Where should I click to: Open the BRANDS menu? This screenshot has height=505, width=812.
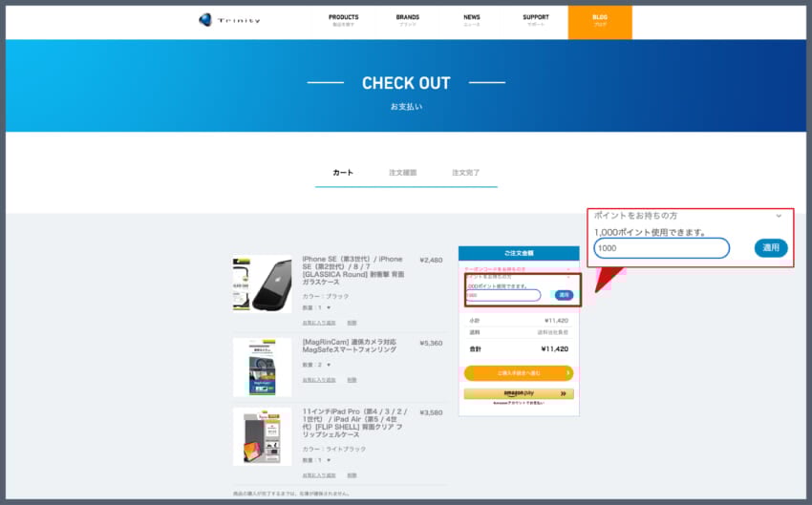(408, 20)
